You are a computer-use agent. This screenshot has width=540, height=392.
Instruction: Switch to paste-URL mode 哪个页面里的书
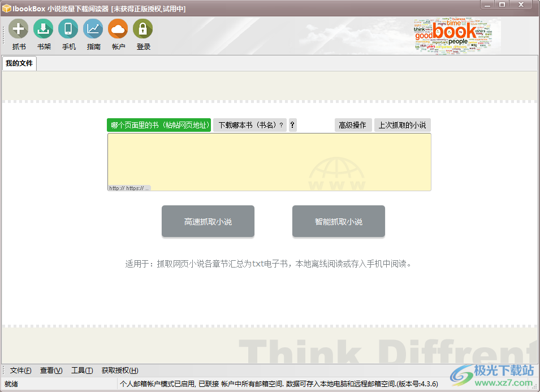[x=159, y=125]
